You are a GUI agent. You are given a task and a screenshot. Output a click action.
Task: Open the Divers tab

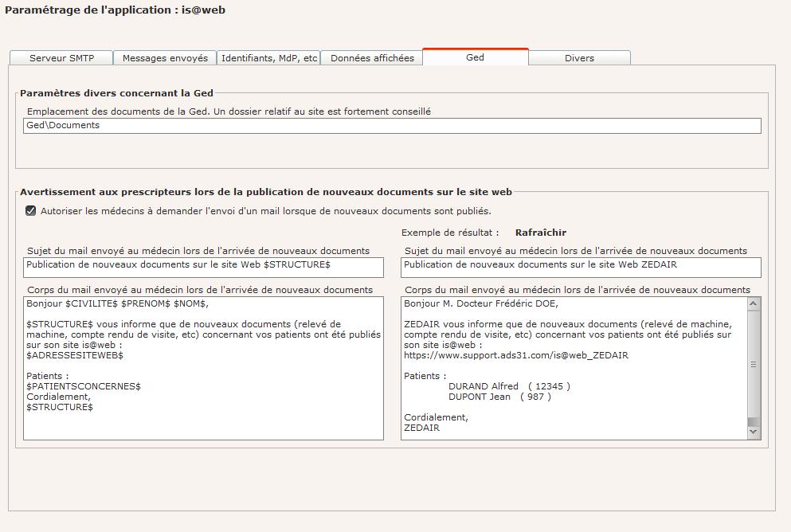(x=579, y=58)
